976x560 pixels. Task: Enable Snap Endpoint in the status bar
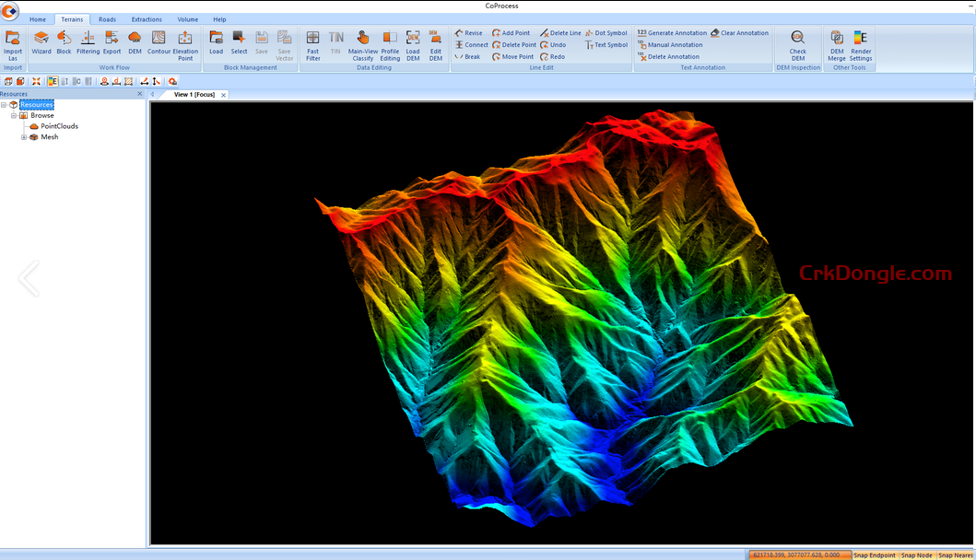click(873, 554)
